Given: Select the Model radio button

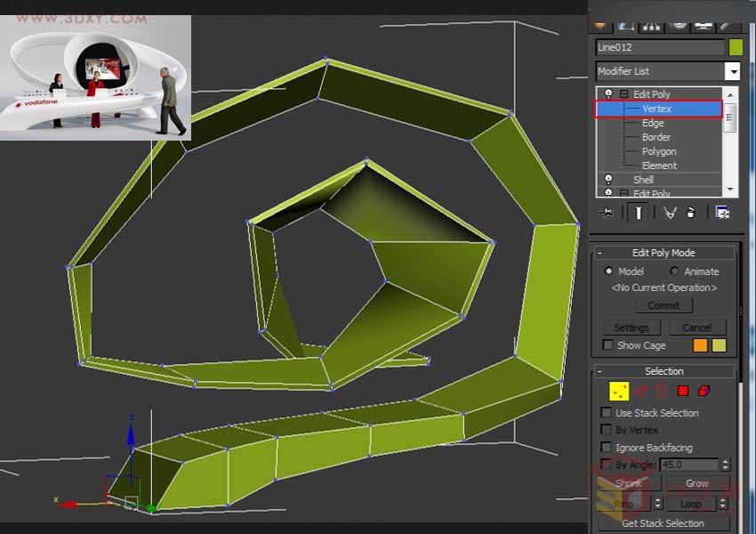Looking at the screenshot, I should pos(608,271).
